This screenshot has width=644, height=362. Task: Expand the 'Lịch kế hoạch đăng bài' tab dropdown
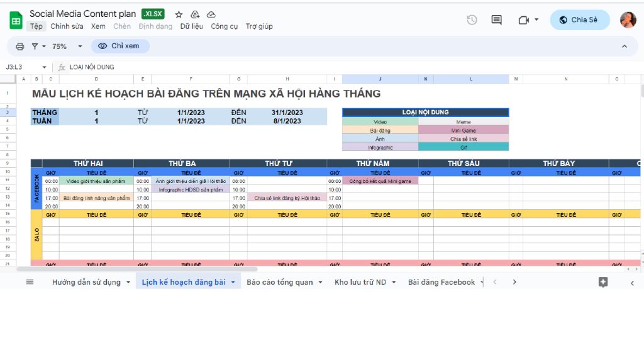click(233, 282)
